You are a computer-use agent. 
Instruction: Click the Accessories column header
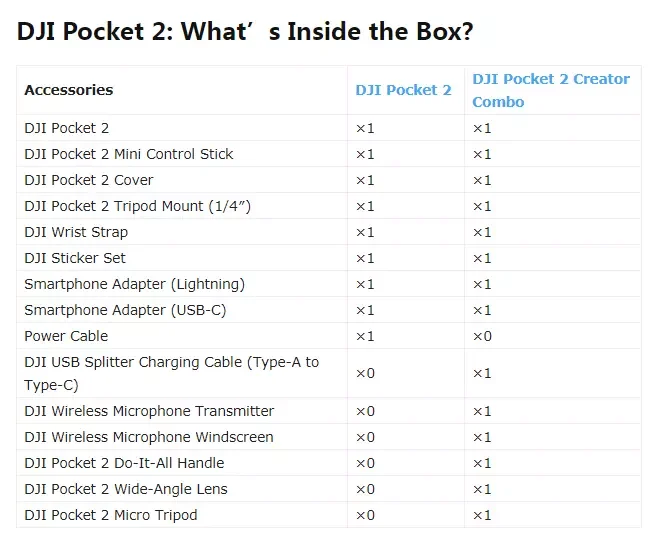[x=69, y=90]
